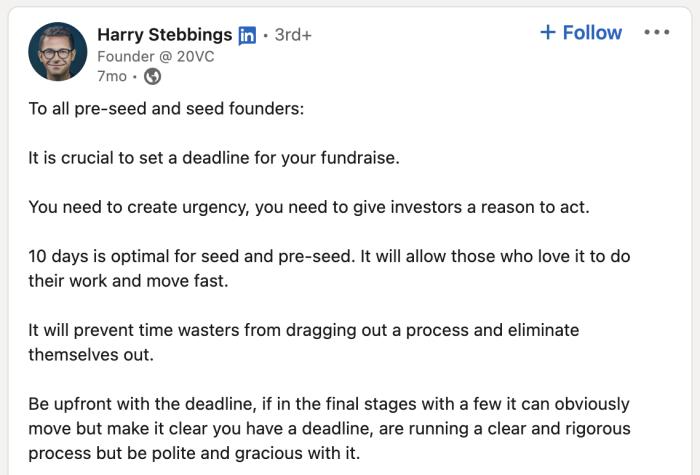Image resolution: width=700 pixels, height=475 pixels.
Task: Click the 'You need to create urgency' sentence
Action: pyautogui.click(x=309, y=207)
